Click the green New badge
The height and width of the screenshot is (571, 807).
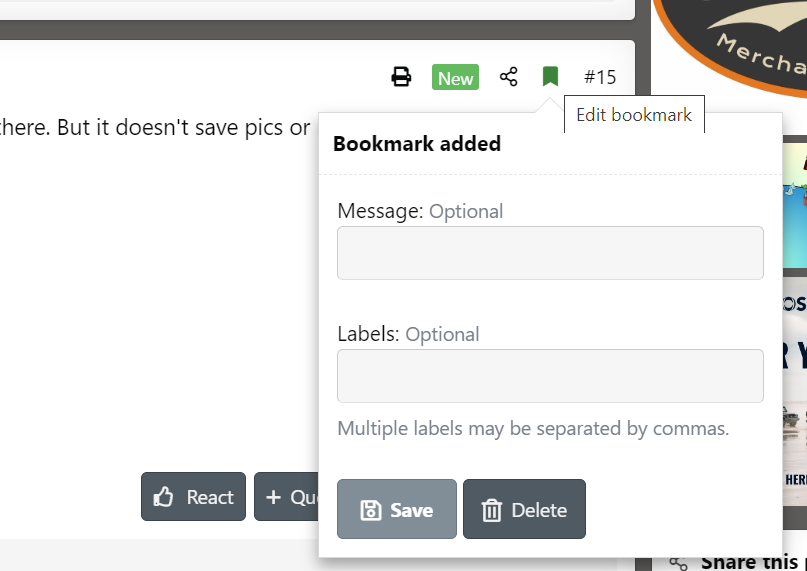tap(455, 78)
